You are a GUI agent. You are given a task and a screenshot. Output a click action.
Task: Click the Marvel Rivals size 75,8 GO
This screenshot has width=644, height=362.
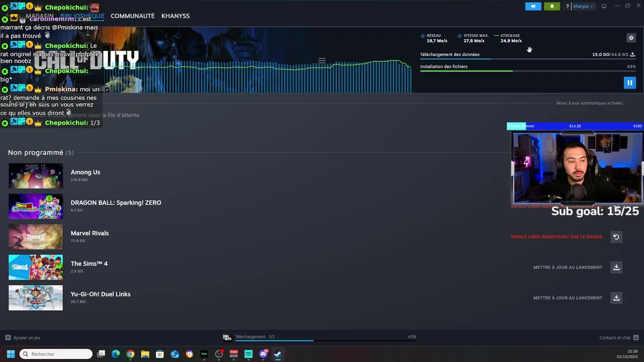(x=77, y=241)
